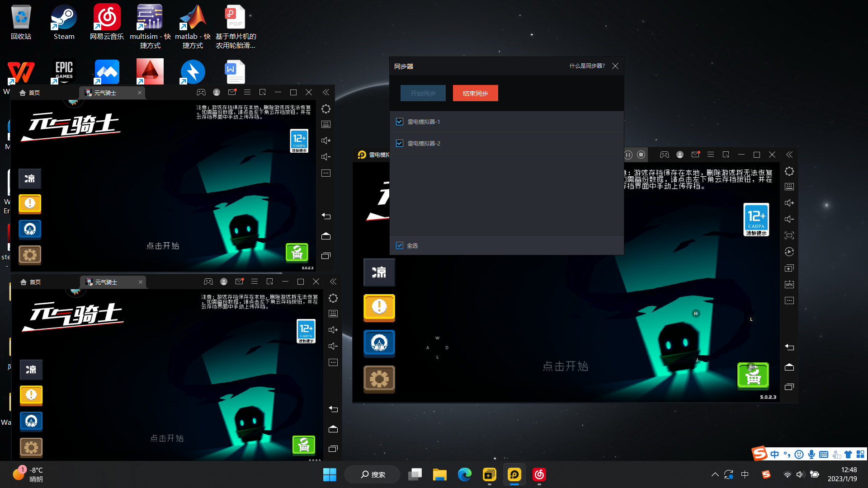Collapse sidebar arrows in top-left emulator
This screenshot has width=868, height=488.
(326, 92)
